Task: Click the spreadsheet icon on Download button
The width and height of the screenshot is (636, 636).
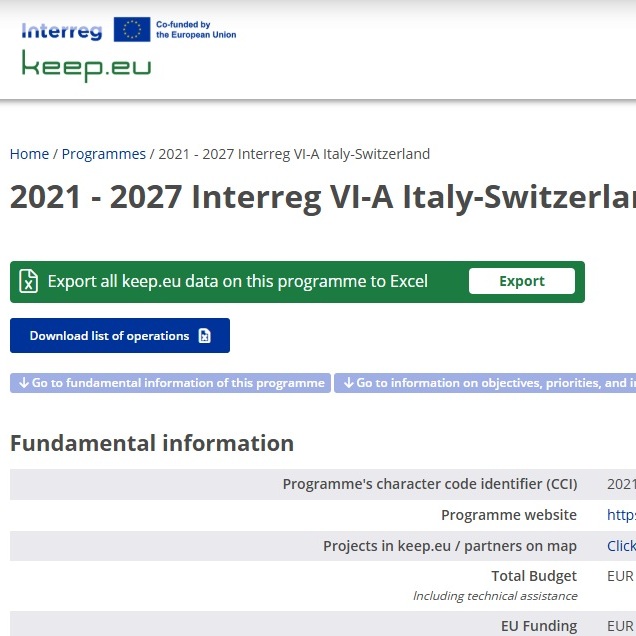Action: pyautogui.click(x=205, y=336)
